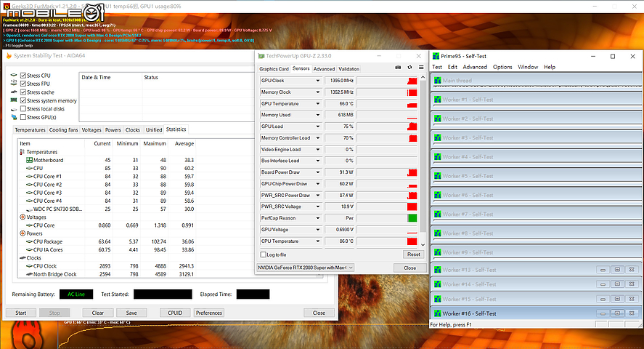Open AIDA64 Preferences

pos(208,313)
